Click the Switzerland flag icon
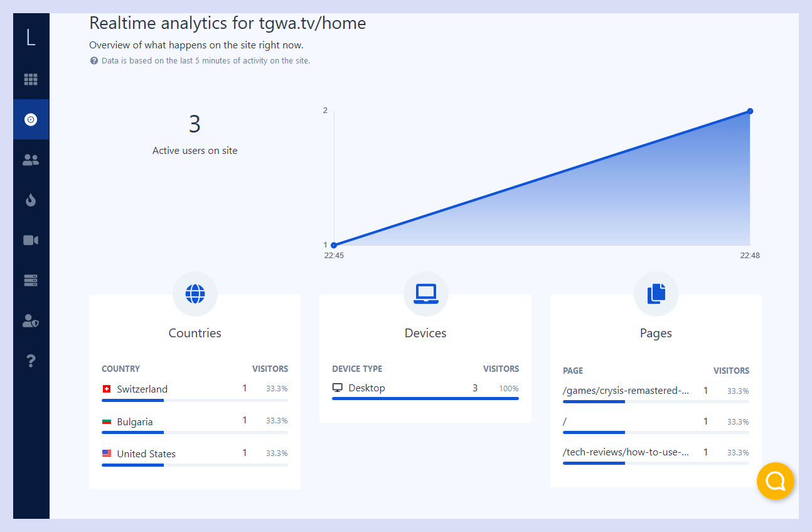Viewport: 812px width, 532px height. click(107, 389)
